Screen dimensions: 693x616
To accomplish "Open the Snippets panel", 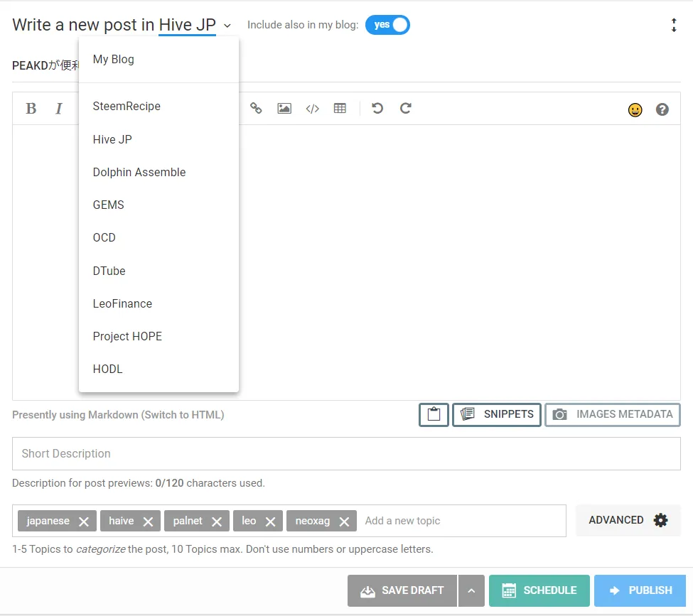I will (x=497, y=414).
